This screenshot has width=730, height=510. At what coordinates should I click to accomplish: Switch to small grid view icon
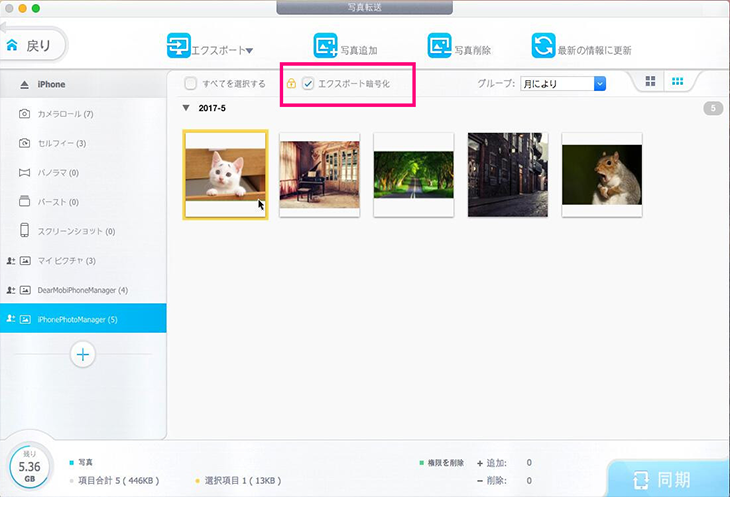pos(677,82)
